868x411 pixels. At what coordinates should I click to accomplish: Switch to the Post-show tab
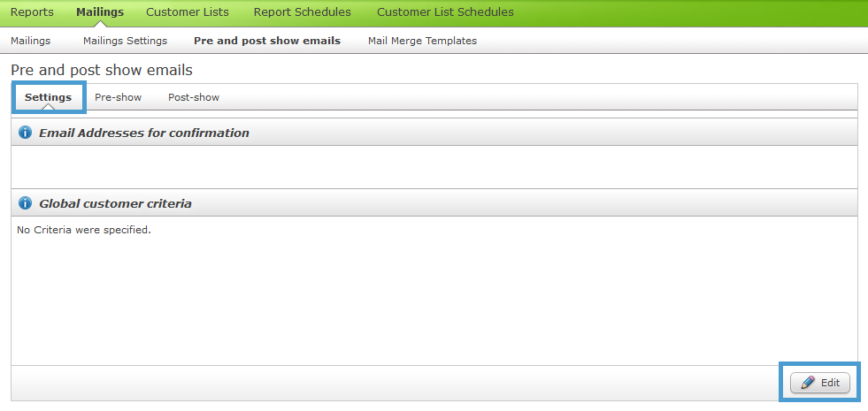click(x=194, y=97)
